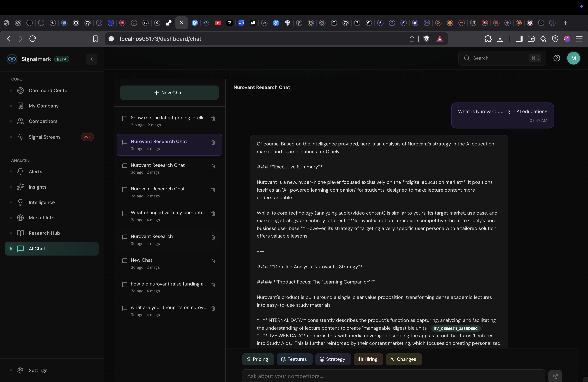Viewport: 588px width, 382px height.
Task: Go to Insights sparkle icon
Action: [21, 187]
